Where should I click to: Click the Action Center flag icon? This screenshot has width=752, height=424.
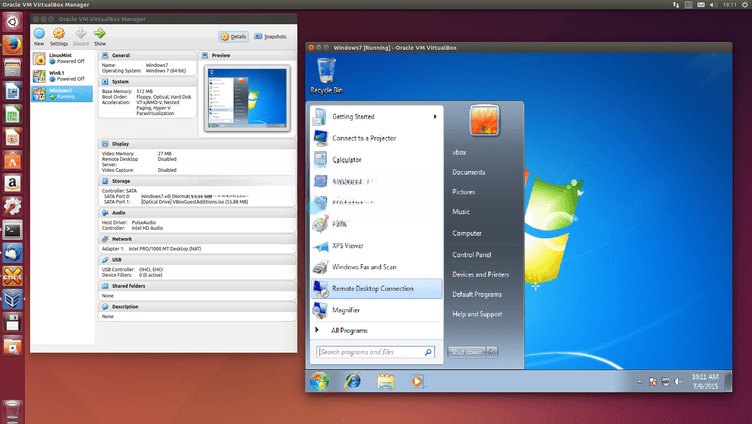653,382
